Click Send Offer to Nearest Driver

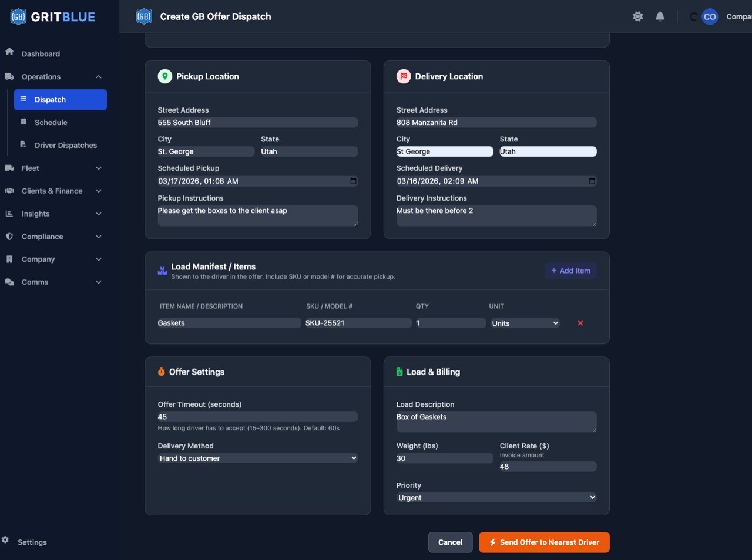[x=544, y=542]
